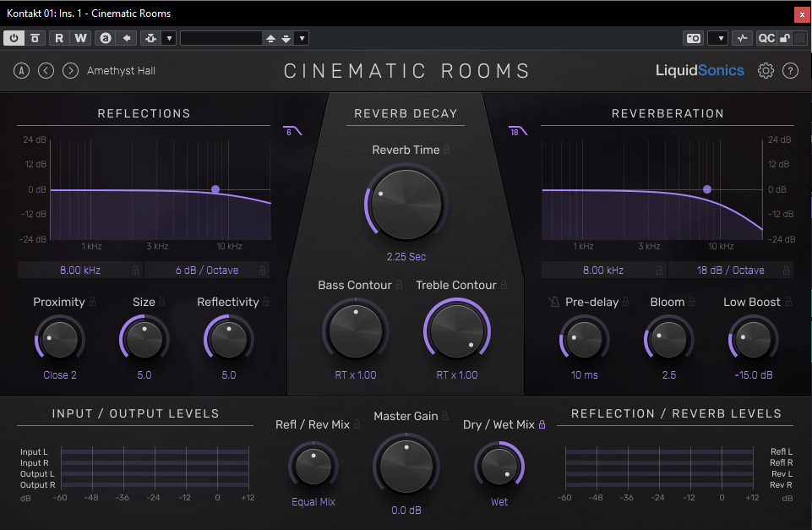
Task: Load previous host preset with up arrow
Action: [x=270, y=38]
